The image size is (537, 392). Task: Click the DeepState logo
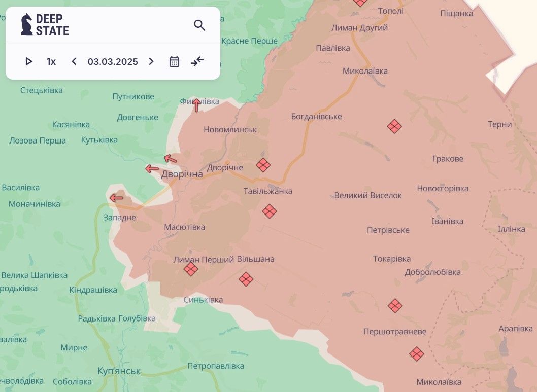[45, 25]
